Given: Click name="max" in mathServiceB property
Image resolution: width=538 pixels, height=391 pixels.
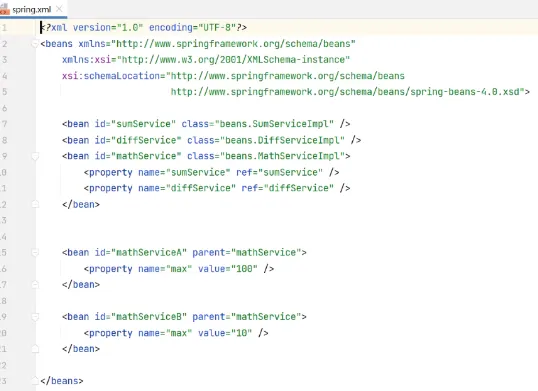Looking at the screenshot, I should 165,333.
